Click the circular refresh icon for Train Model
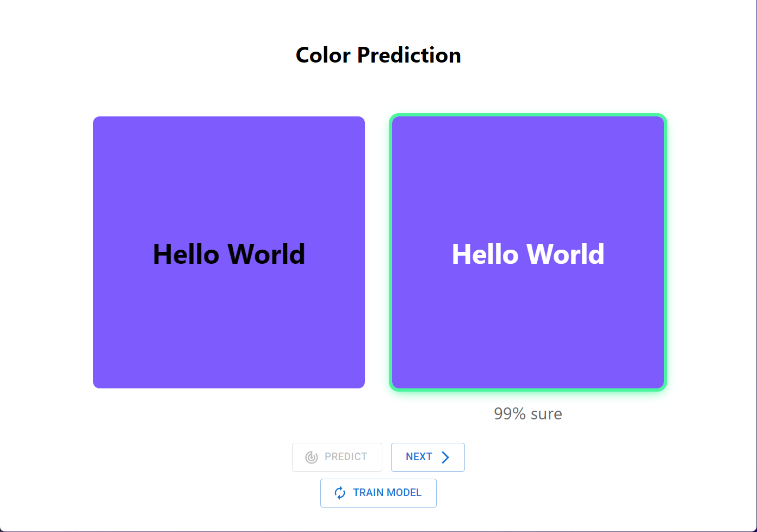This screenshot has width=757, height=532. point(340,493)
